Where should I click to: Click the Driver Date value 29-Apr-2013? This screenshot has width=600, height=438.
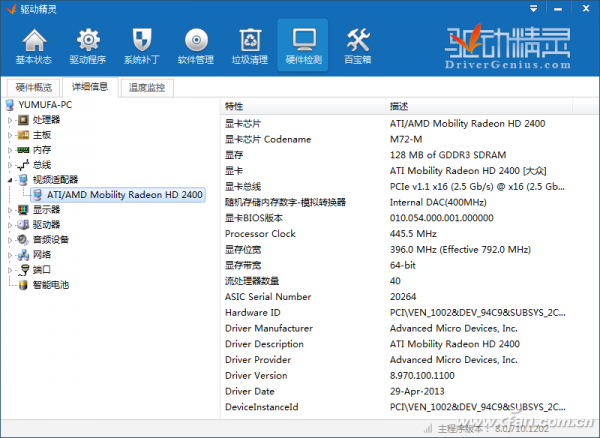pos(417,391)
